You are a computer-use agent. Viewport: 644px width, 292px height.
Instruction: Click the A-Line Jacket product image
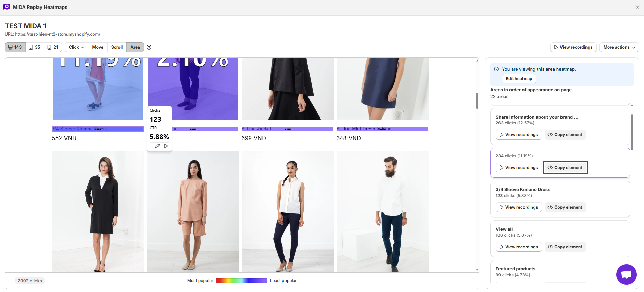[288, 89]
